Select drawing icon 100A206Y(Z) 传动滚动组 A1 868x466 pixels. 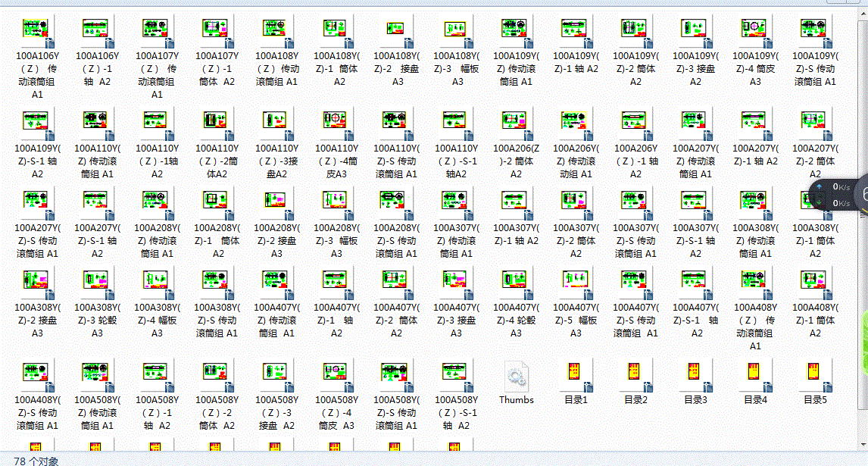click(x=576, y=124)
